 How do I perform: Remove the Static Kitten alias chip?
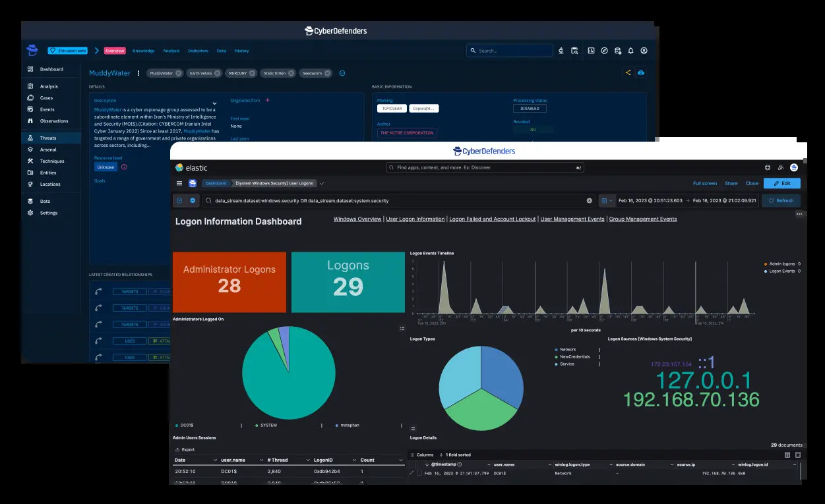[x=291, y=73]
